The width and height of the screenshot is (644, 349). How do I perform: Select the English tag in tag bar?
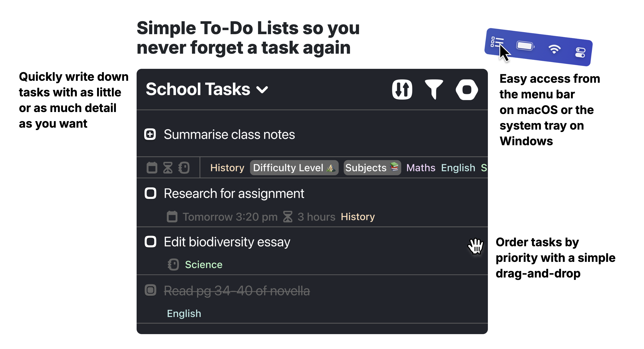point(458,168)
